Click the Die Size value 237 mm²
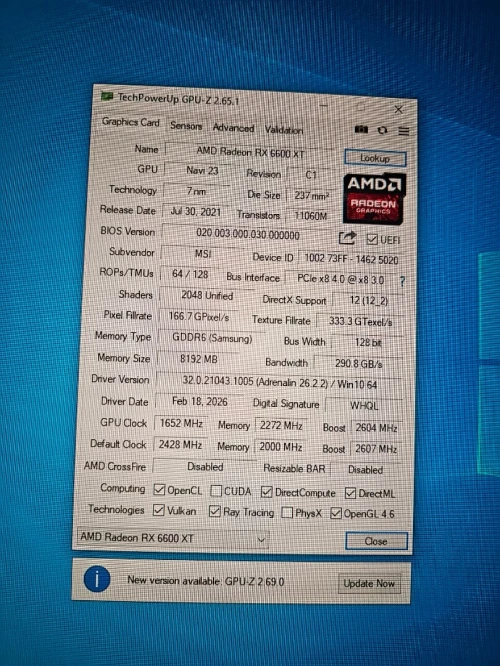 tap(311, 195)
